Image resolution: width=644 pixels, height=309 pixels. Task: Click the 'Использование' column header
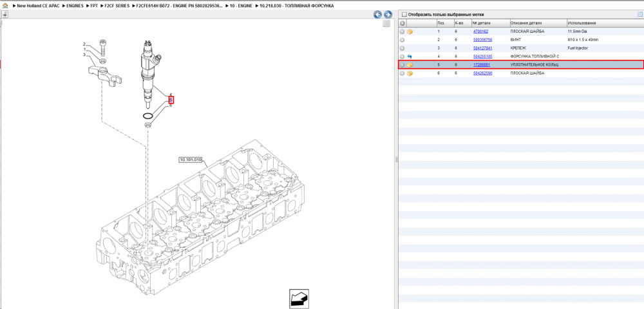pos(605,23)
